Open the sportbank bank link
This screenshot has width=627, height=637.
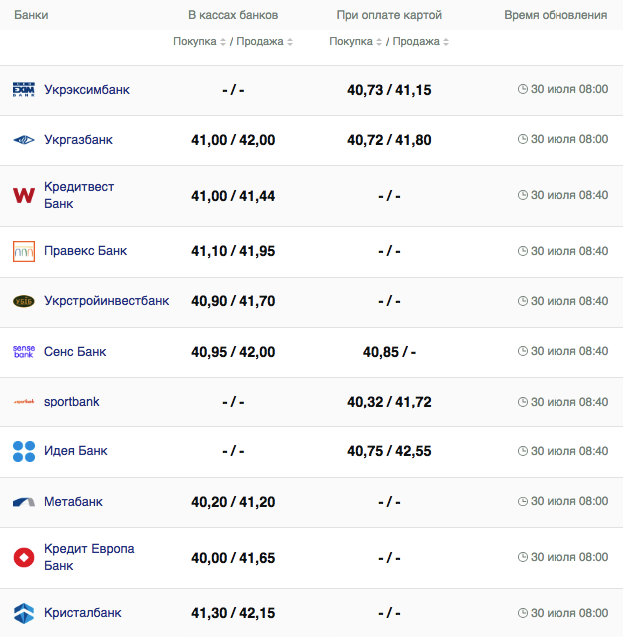pos(71,402)
